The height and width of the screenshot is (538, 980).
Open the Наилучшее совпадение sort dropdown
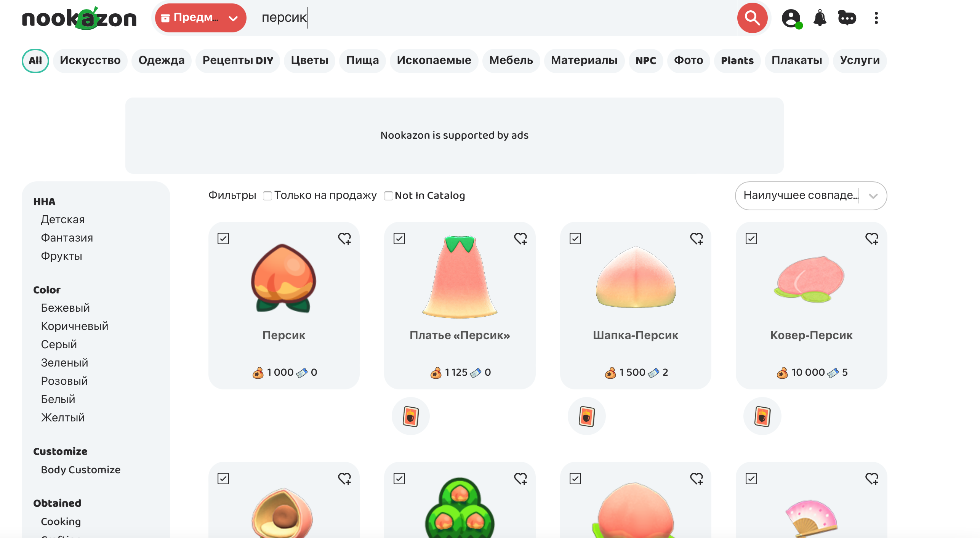click(811, 195)
